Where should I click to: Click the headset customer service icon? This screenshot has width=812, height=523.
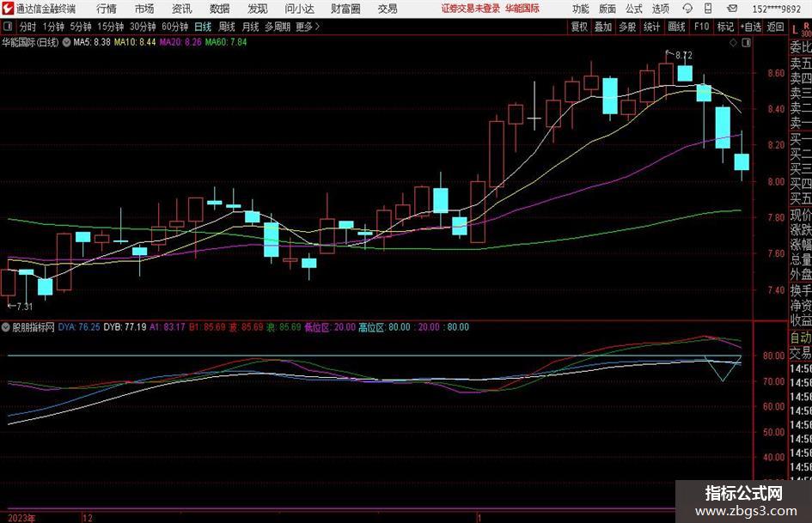pyautogui.click(x=687, y=9)
